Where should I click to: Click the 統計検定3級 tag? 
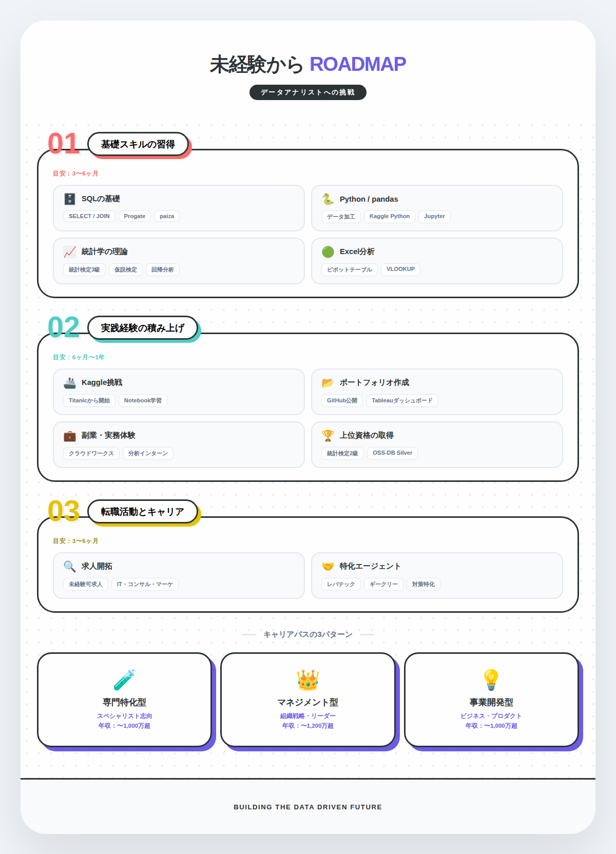click(x=84, y=269)
